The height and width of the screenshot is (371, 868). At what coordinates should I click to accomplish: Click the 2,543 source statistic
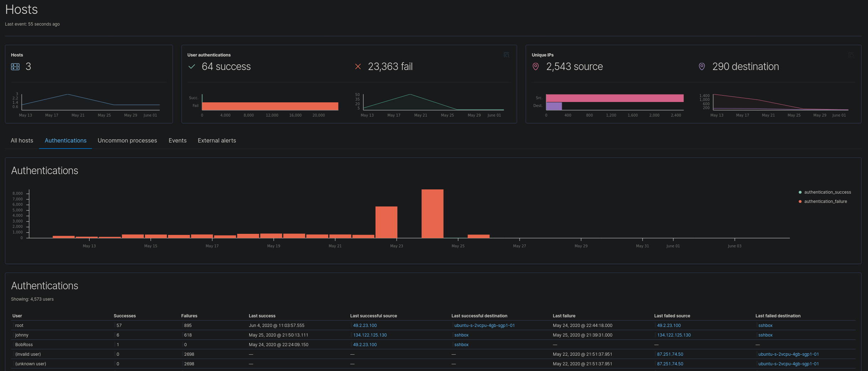574,66
